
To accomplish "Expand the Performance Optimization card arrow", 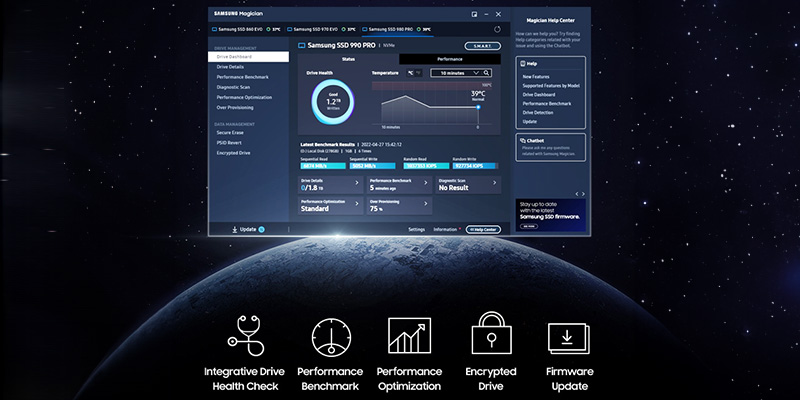I will (x=356, y=203).
